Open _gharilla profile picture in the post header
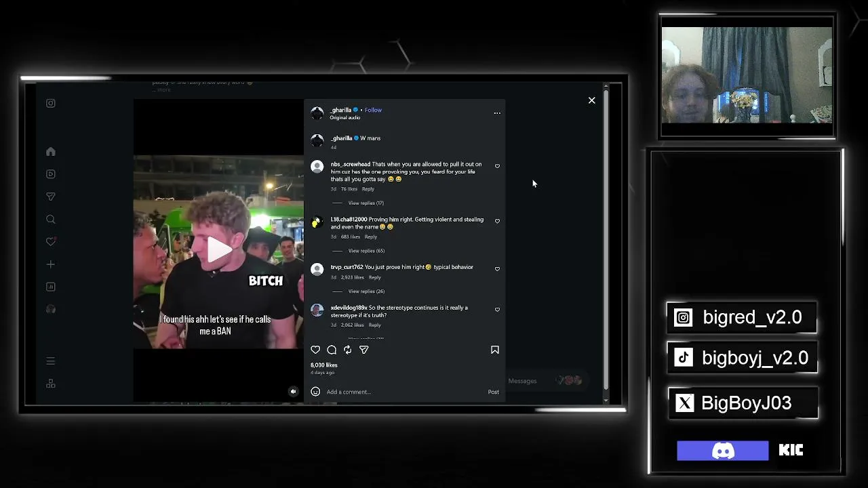This screenshot has width=868, height=488. (x=317, y=113)
